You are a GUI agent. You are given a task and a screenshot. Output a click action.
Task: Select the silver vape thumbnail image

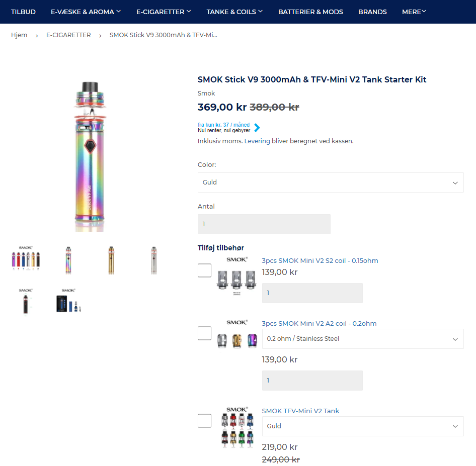click(154, 260)
